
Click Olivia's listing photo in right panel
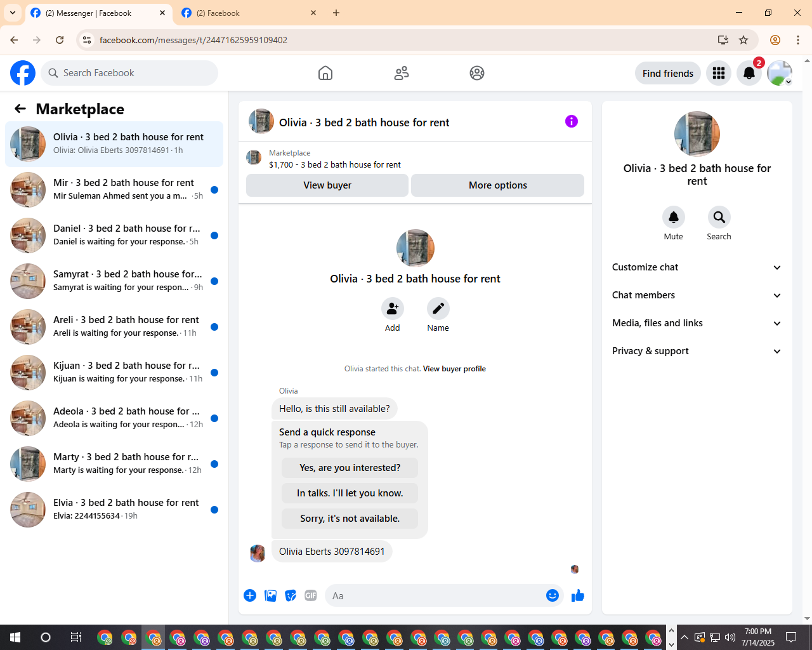pos(697,134)
